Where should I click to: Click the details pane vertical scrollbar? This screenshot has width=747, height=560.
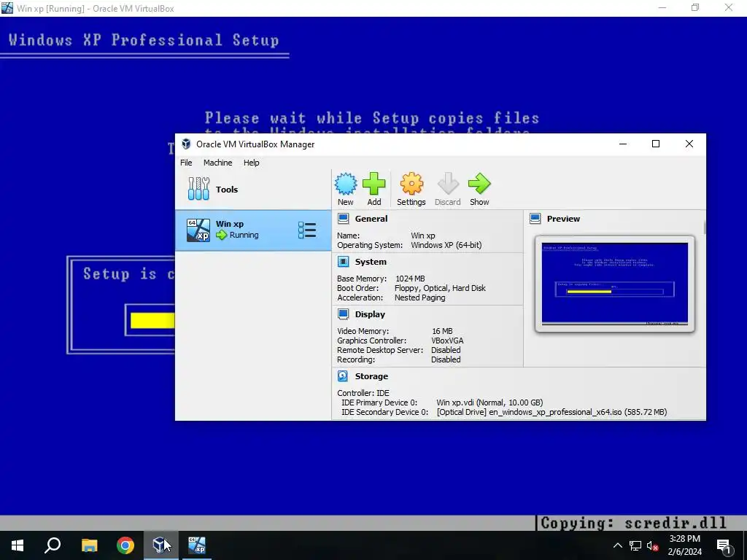(x=704, y=227)
